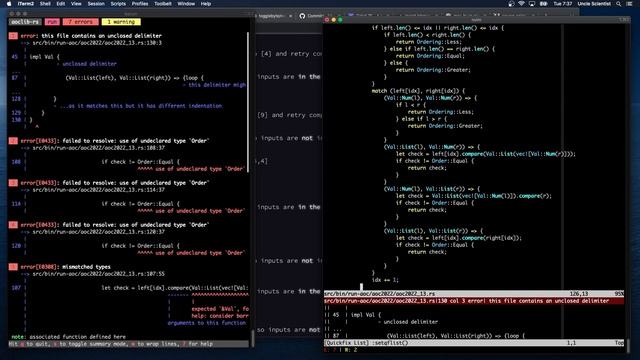Image resolution: width=640 pixels, height=360 pixels.
Task: Open the Window menu
Action: pyautogui.click(x=186, y=4)
